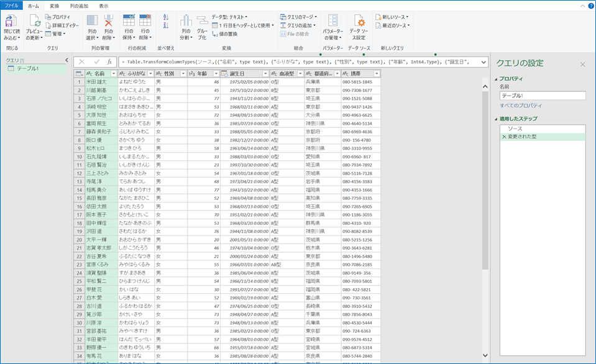The height and width of the screenshot is (364, 596).
Task: Open the ファイル tab
Action: click(11, 6)
